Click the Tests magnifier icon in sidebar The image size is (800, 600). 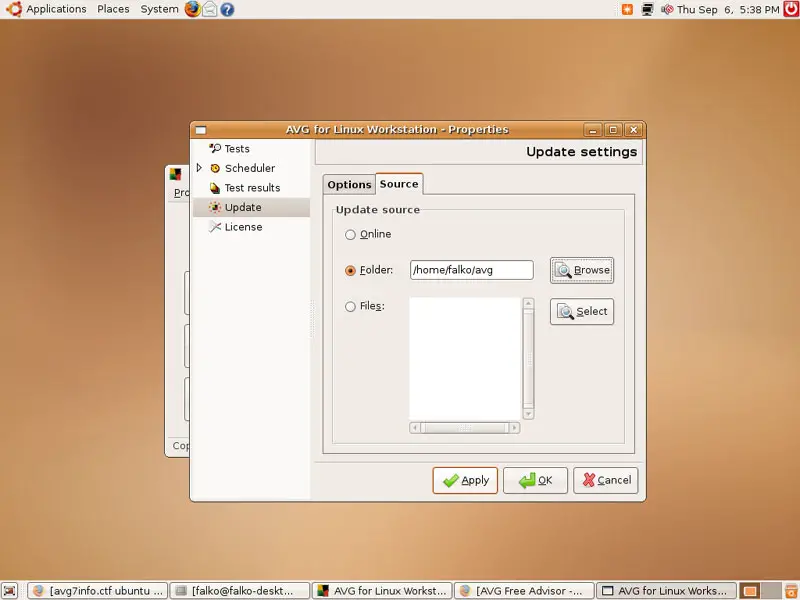coord(215,148)
